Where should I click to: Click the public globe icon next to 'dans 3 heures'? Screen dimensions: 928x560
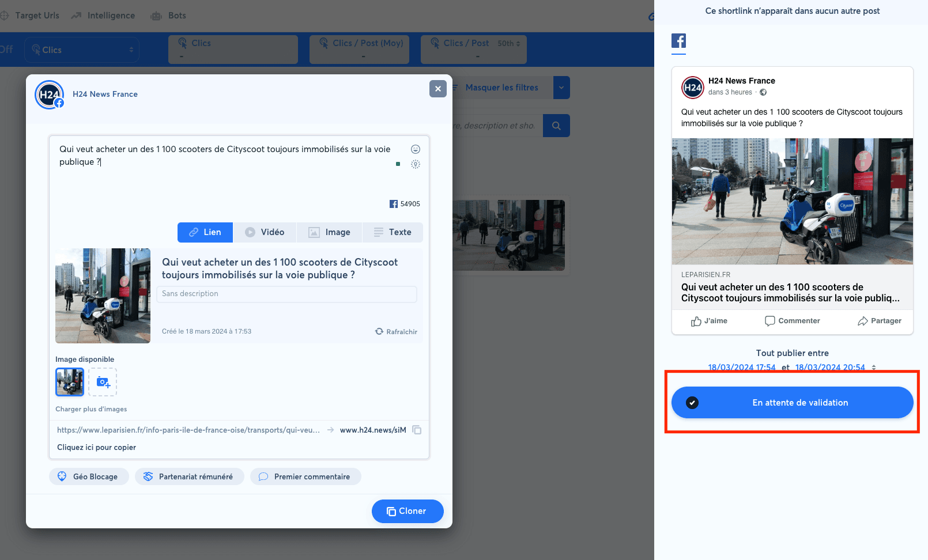pos(763,92)
